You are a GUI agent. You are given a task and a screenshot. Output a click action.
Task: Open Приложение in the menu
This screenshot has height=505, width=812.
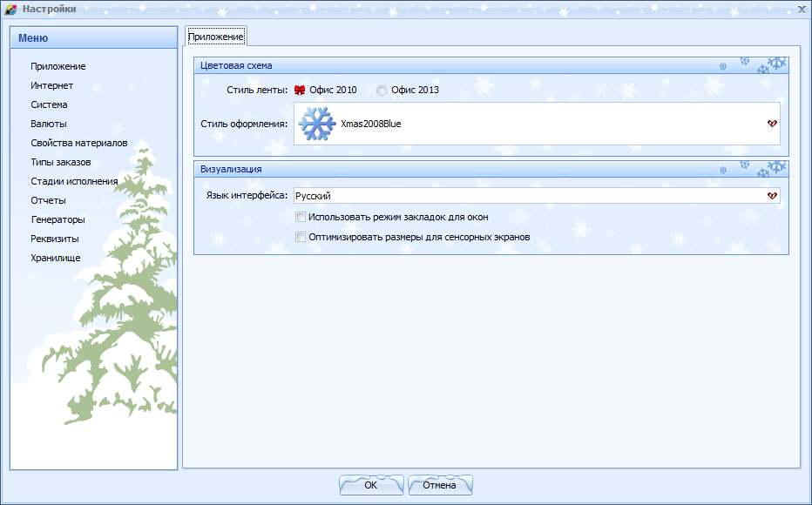point(58,66)
